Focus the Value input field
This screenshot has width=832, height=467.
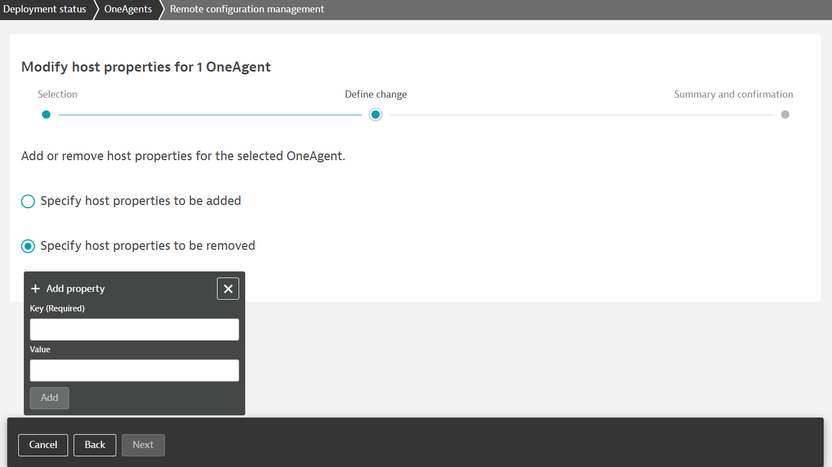134,371
